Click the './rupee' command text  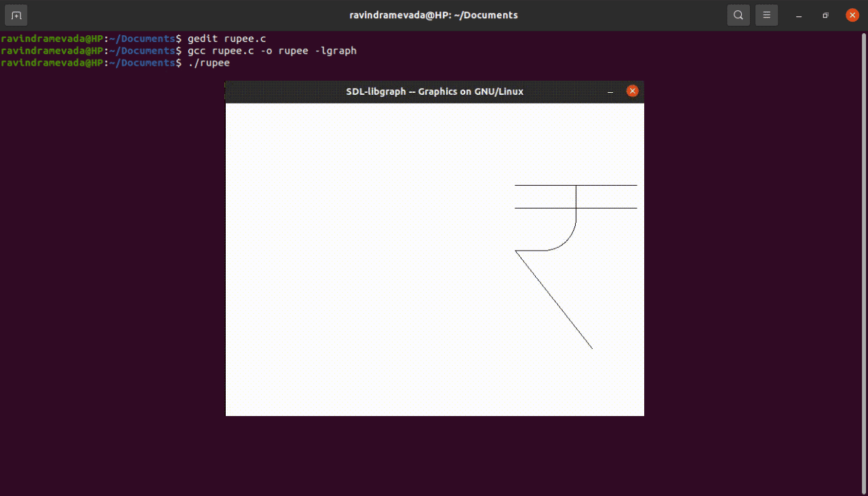click(x=209, y=63)
